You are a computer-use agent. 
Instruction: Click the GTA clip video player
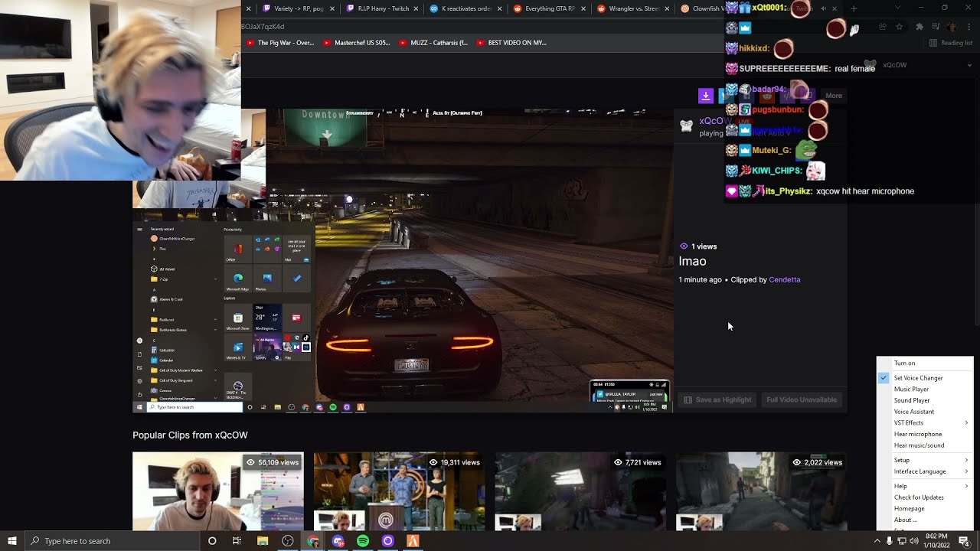403,260
